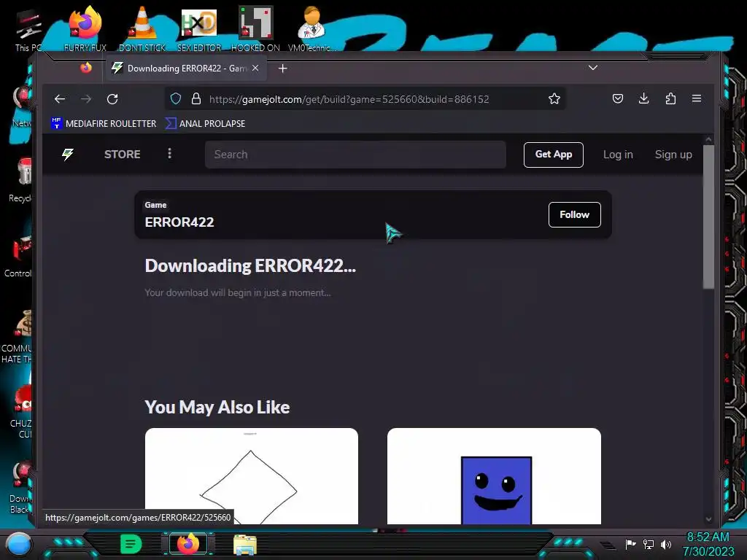Open File Explorer from the taskbar
The height and width of the screenshot is (560, 747).
(x=245, y=544)
